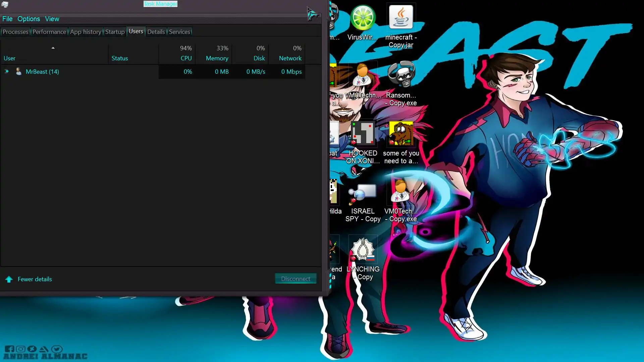Screen dimensions: 644x362
Task: Expand the MrBeast user row
Action: (x=6, y=71)
